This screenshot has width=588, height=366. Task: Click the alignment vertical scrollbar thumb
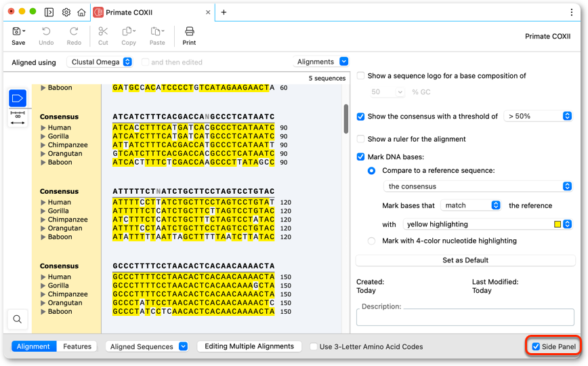345,119
